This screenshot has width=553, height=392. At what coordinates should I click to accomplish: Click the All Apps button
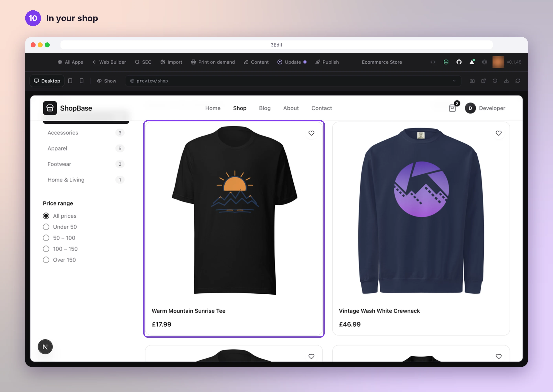[x=70, y=62]
